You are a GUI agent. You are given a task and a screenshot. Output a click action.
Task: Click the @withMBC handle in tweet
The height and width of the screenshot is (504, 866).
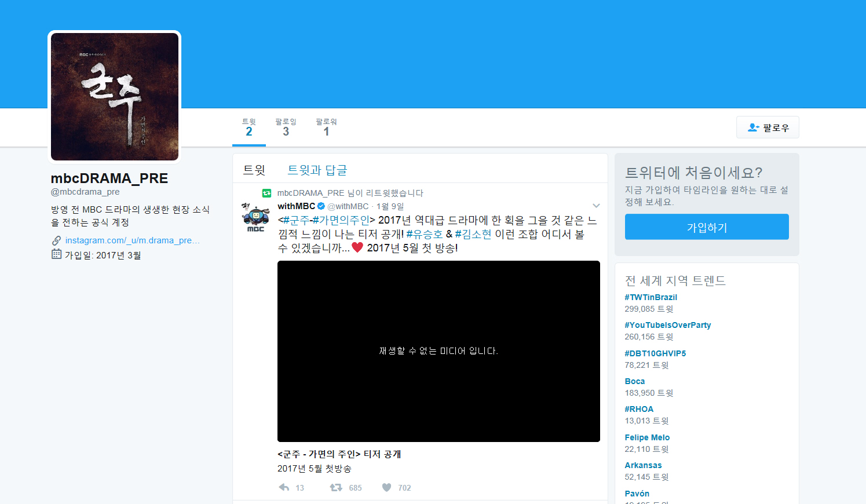pyautogui.click(x=348, y=206)
